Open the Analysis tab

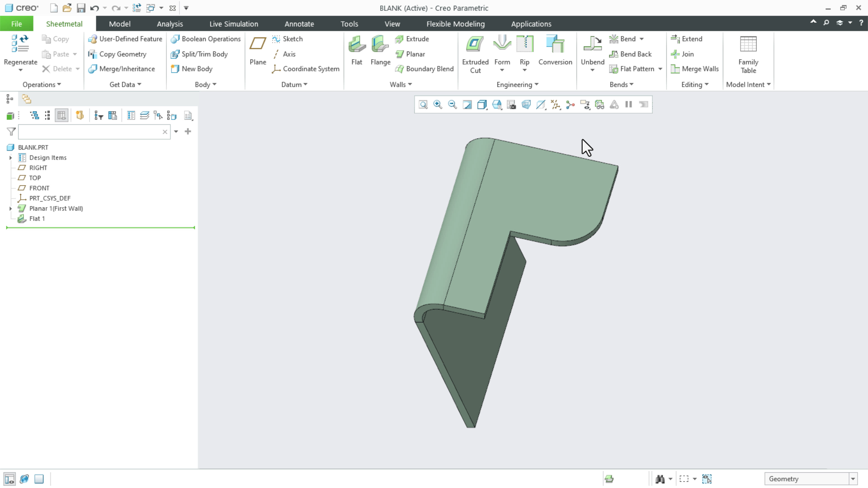click(x=170, y=24)
